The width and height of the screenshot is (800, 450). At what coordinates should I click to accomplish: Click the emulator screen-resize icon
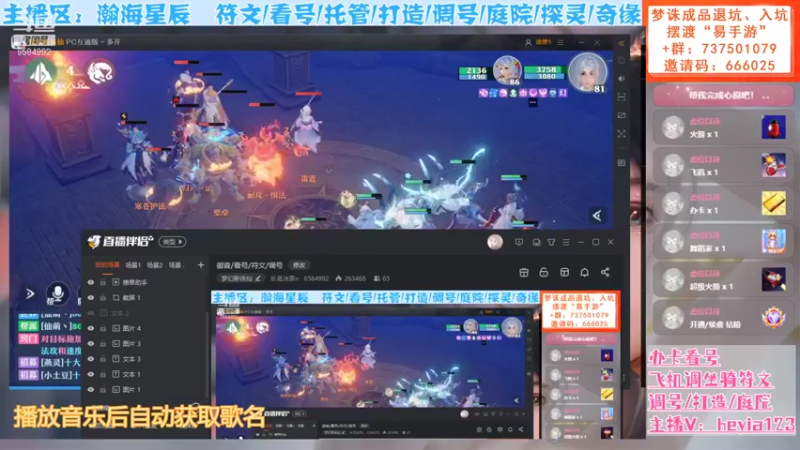click(x=621, y=115)
